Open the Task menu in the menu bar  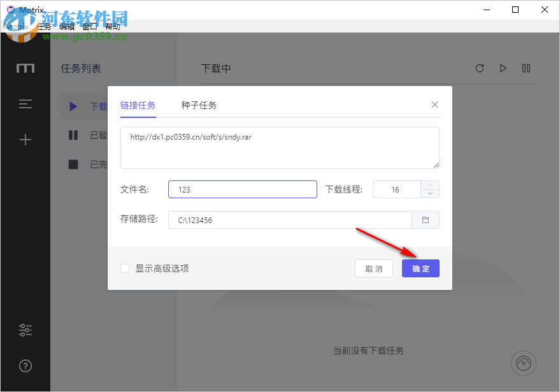pyautogui.click(x=45, y=26)
